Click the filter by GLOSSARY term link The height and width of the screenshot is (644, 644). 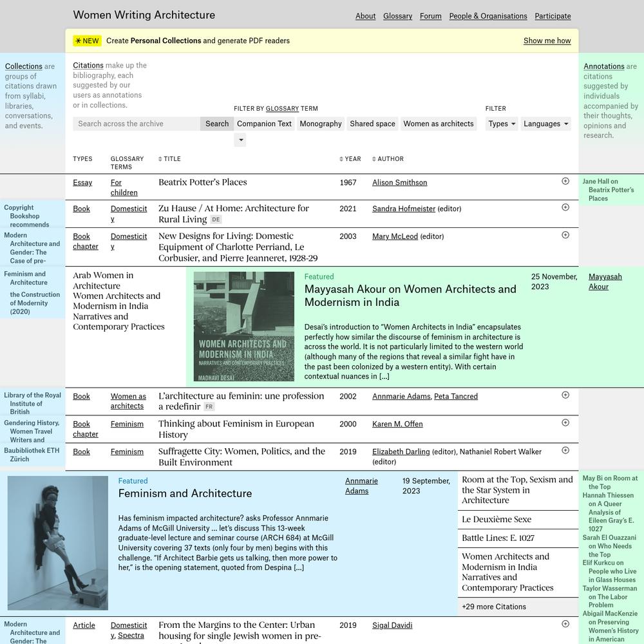point(282,108)
